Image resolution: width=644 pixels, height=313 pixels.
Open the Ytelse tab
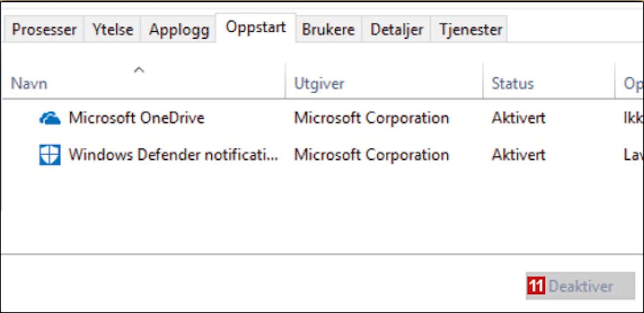pyautogui.click(x=112, y=30)
